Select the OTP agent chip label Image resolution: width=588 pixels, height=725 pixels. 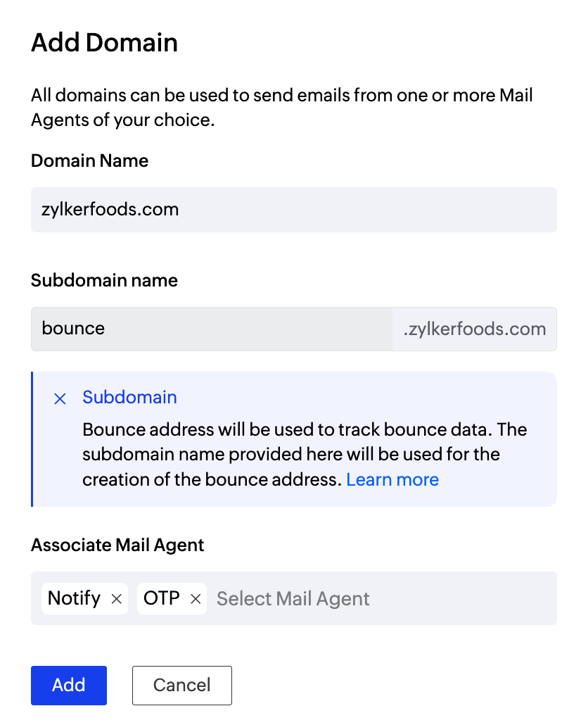point(161,598)
